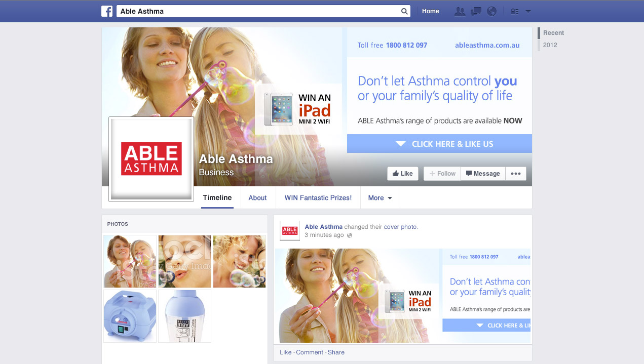Click Share under the post

336,352
